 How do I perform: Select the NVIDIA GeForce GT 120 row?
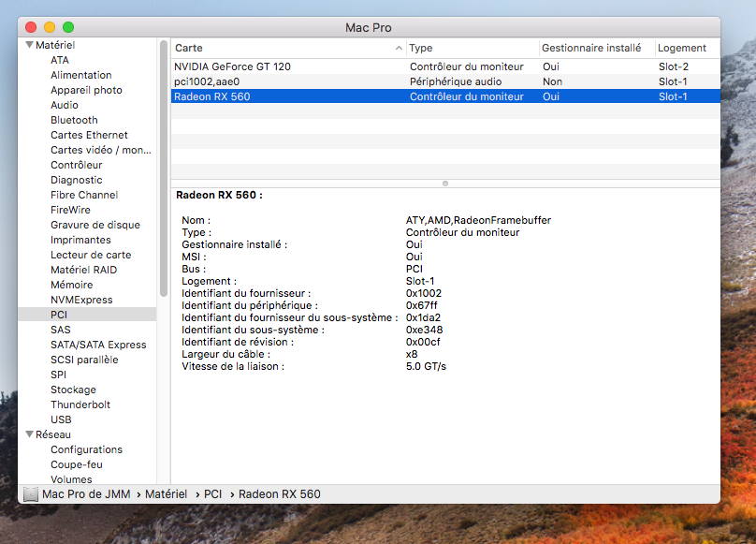(x=445, y=66)
